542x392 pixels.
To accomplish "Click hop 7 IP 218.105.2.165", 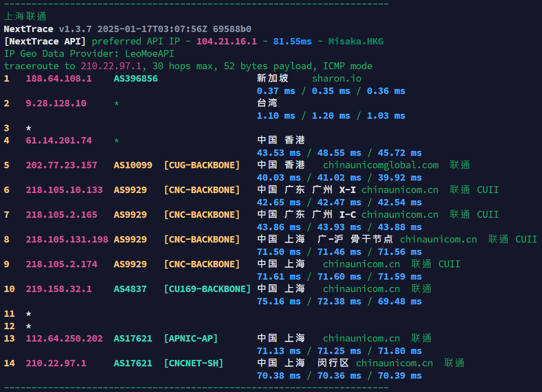I will 61,215.
